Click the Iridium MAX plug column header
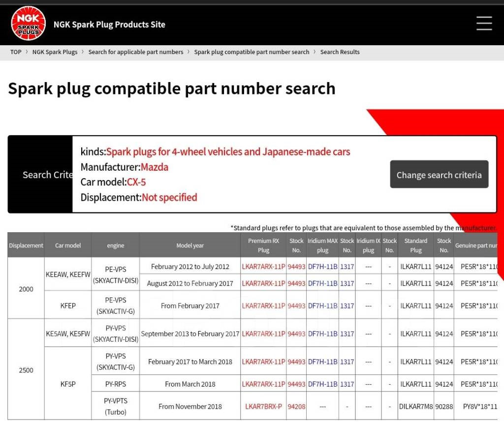This screenshot has width=504, height=422. coord(323,245)
